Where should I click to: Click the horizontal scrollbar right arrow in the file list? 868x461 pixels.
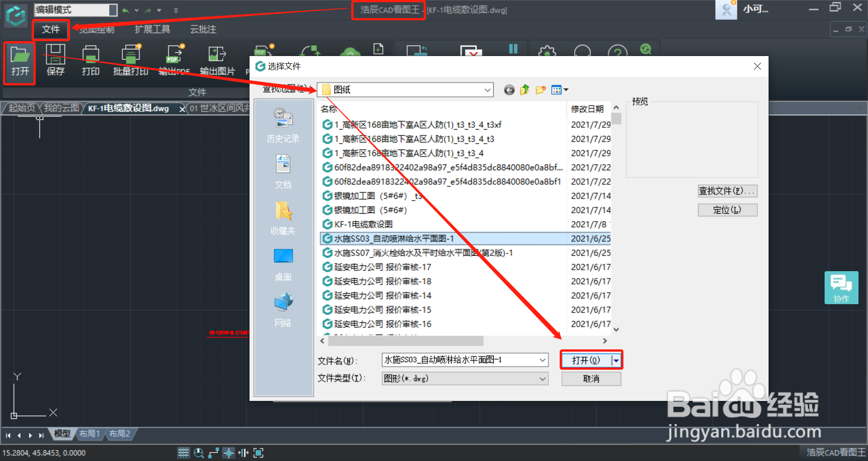click(x=605, y=340)
